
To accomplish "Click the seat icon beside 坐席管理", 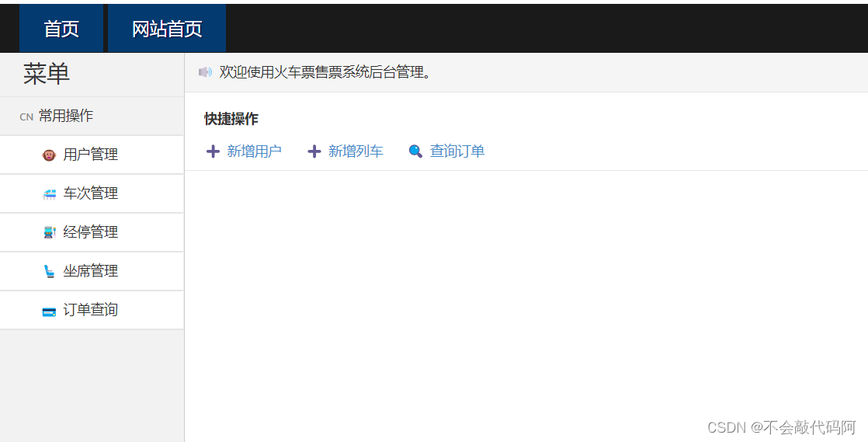I will pyautogui.click(x=49, y=271).
